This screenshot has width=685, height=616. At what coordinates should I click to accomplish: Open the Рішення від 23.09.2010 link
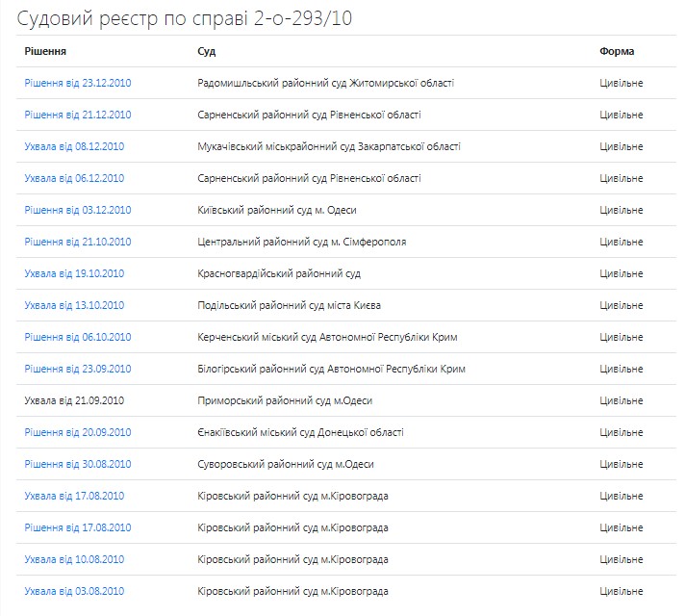pyautogui.click(x=77, y=369)
